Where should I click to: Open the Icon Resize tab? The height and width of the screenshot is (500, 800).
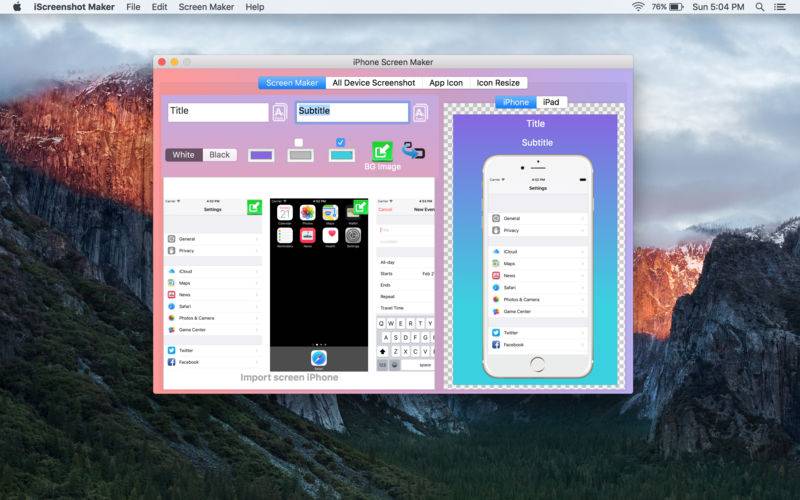[498, 83]
